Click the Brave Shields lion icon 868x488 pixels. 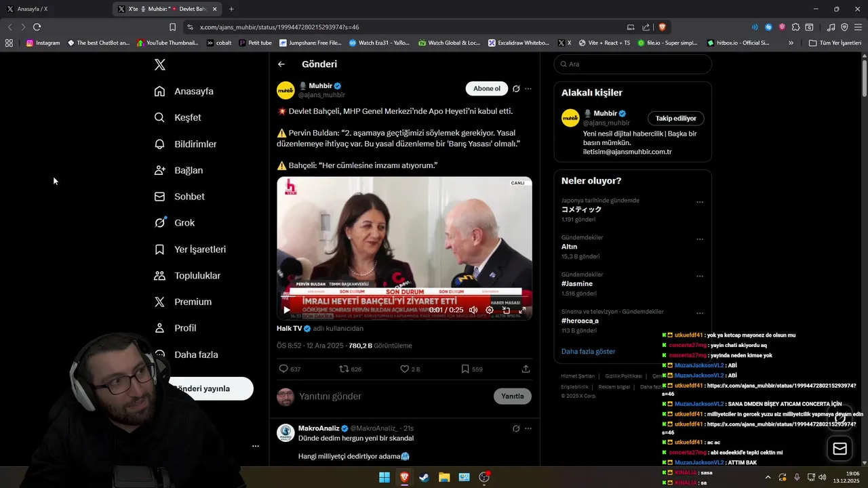662,27
